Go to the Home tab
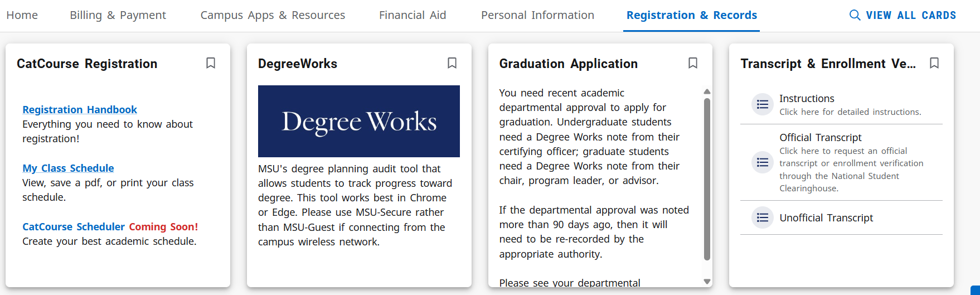The image size is (980, 295). pos(22,15)
